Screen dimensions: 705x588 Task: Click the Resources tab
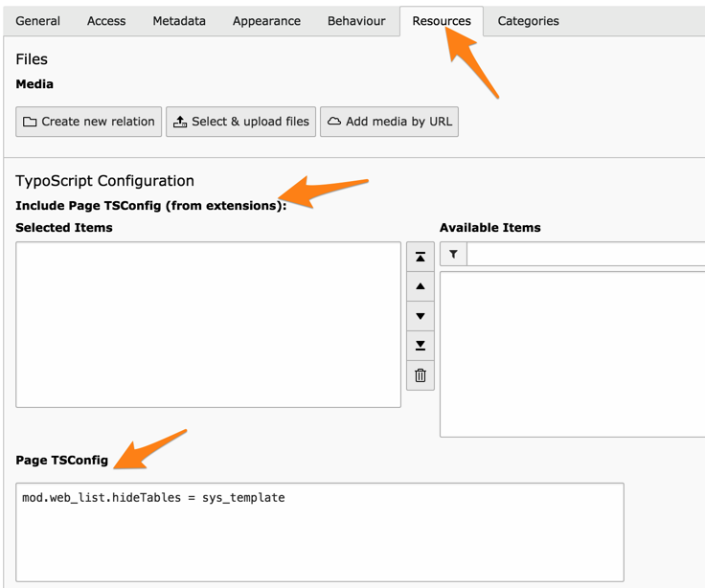pyautogui.click(x=442, y=21)
